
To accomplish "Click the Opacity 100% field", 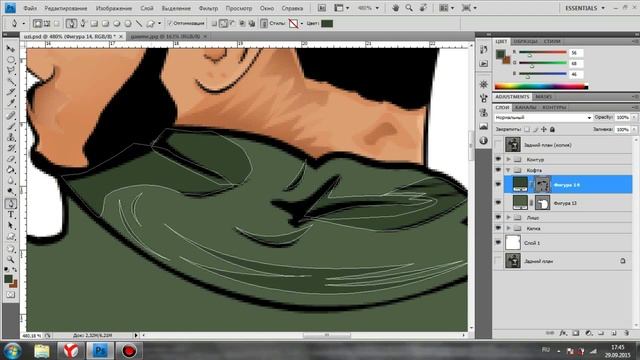I will [622, 118].
